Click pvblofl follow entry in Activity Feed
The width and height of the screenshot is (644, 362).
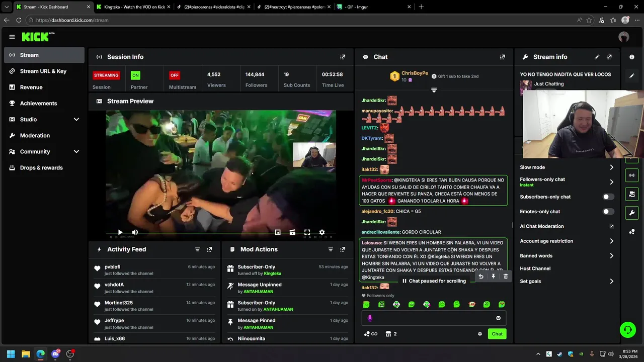154,270
